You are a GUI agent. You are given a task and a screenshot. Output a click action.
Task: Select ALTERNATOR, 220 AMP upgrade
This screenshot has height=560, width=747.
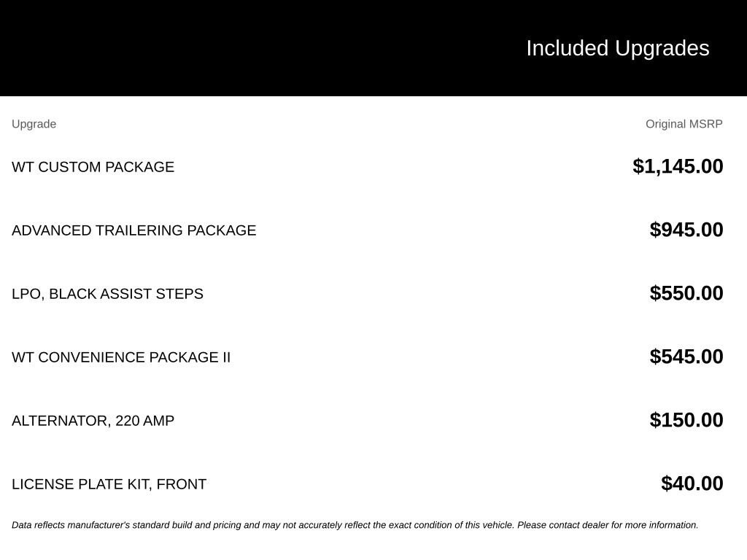(93, 421)
